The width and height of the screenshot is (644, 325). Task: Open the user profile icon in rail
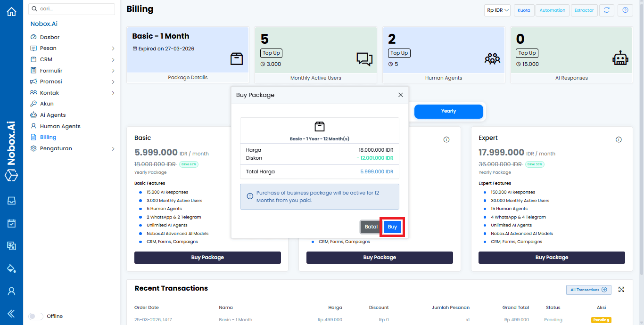click(x=11, y=291)
